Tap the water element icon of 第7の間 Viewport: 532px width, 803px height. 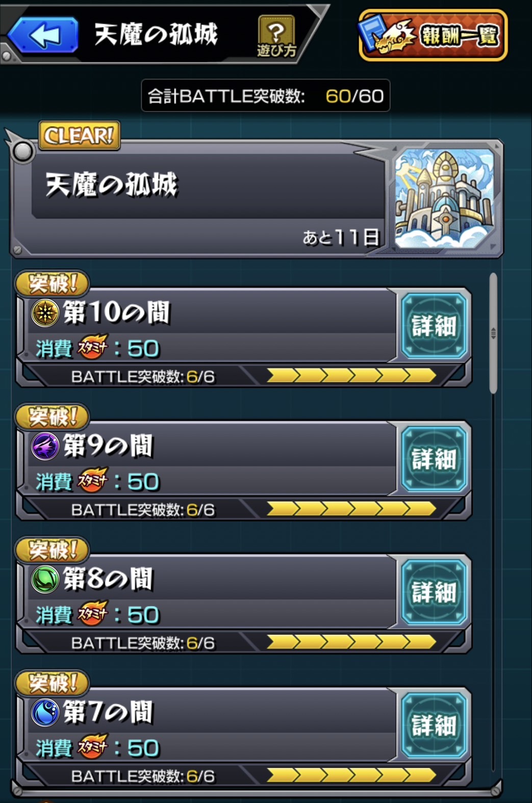pyautogui.click(x=45, y=712)
